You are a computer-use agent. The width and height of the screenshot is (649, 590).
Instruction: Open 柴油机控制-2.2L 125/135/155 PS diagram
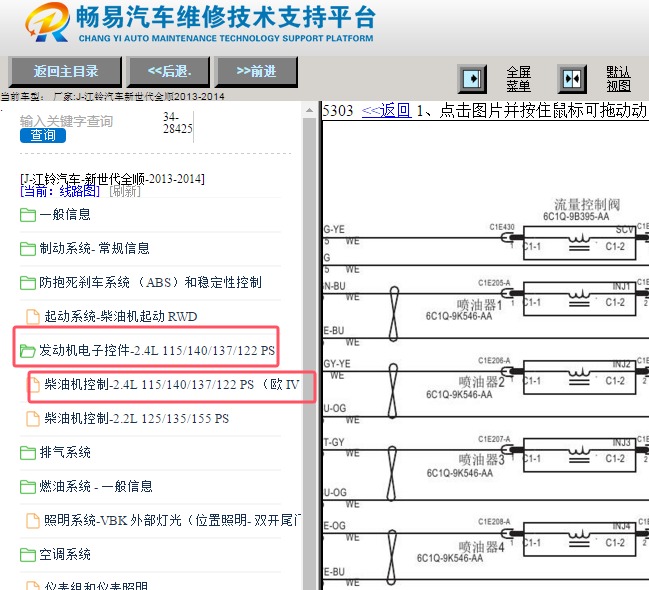[x=136, y=418]
